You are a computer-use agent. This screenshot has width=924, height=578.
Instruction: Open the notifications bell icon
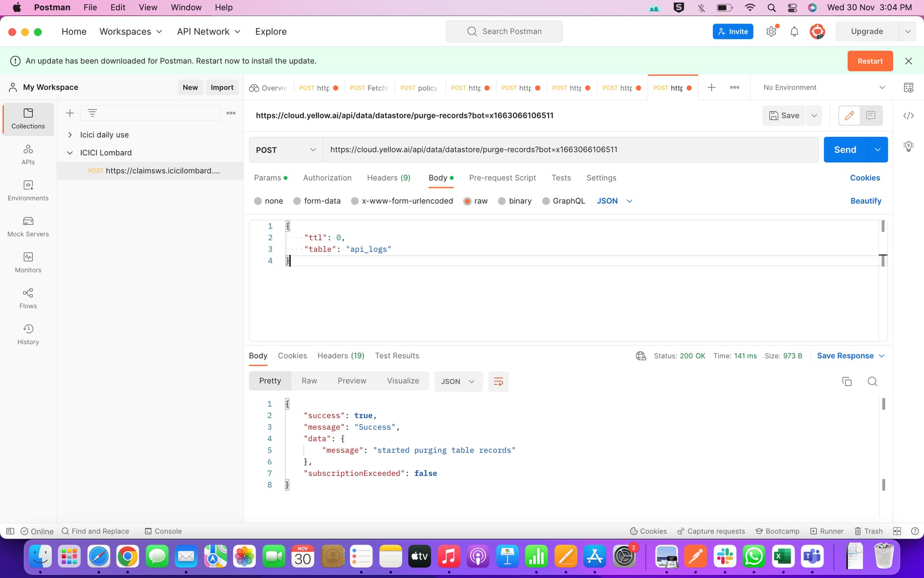coord(794,31)
